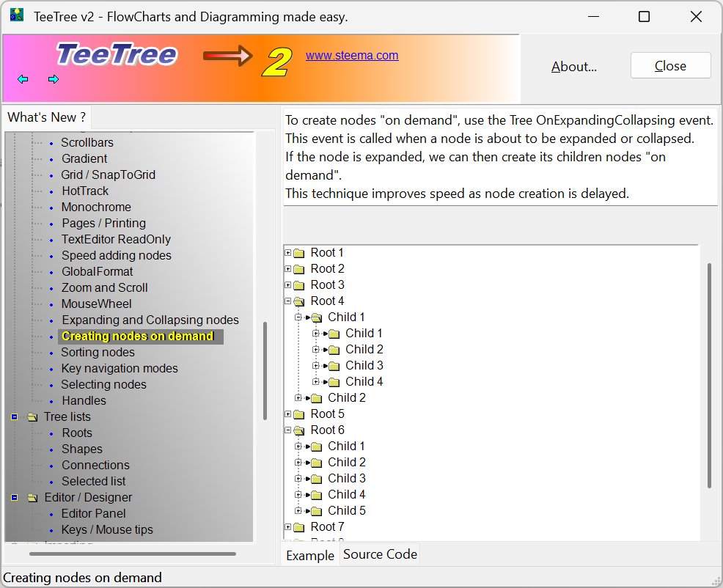
Task: Open Selecting nodes topic
Action: pyautogui.click(x=103, y=385)
